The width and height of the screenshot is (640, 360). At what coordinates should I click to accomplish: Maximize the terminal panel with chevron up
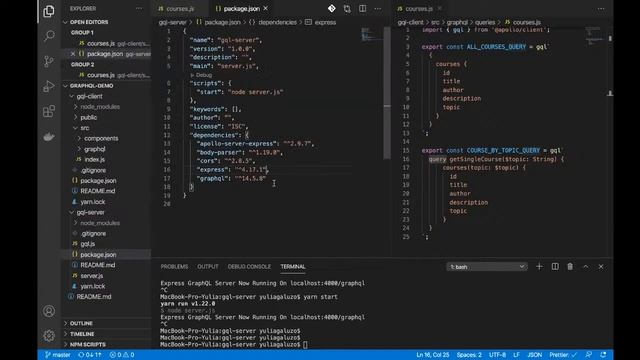(x=586, y=267)
